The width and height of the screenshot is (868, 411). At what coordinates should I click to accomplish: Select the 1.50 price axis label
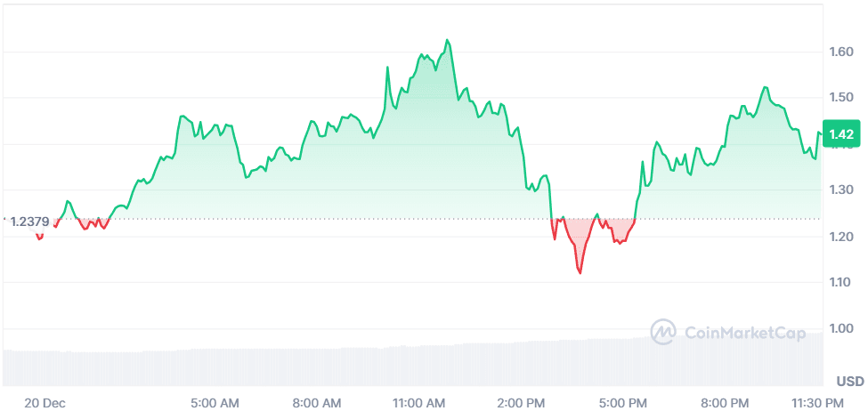click(x=841, y=98)
